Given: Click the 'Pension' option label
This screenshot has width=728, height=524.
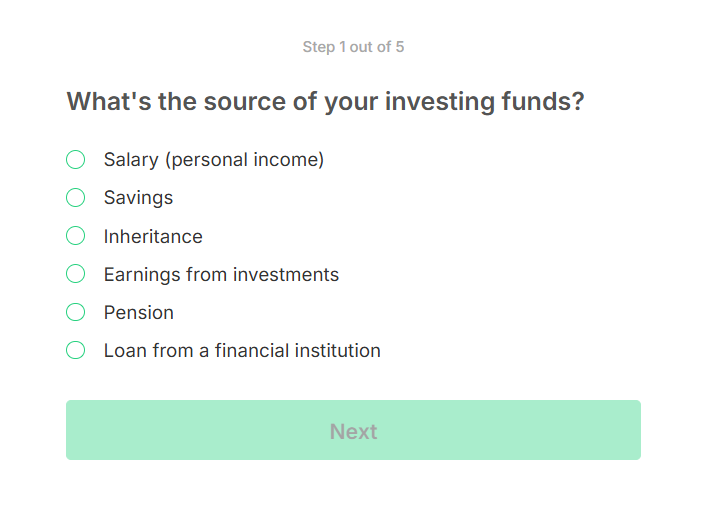Looking at the screenshot, I should 139,313.
